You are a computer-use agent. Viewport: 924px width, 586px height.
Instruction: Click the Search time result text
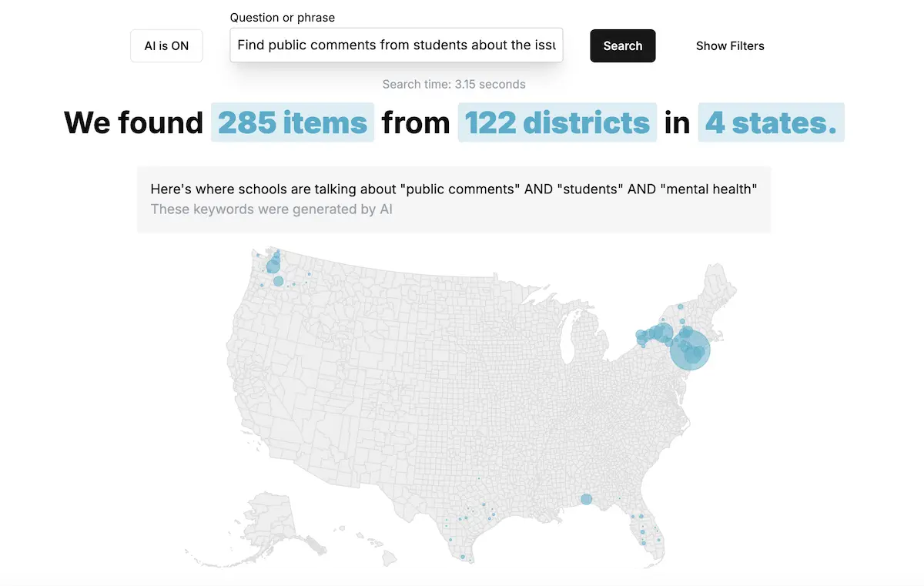tap(454, 84)
